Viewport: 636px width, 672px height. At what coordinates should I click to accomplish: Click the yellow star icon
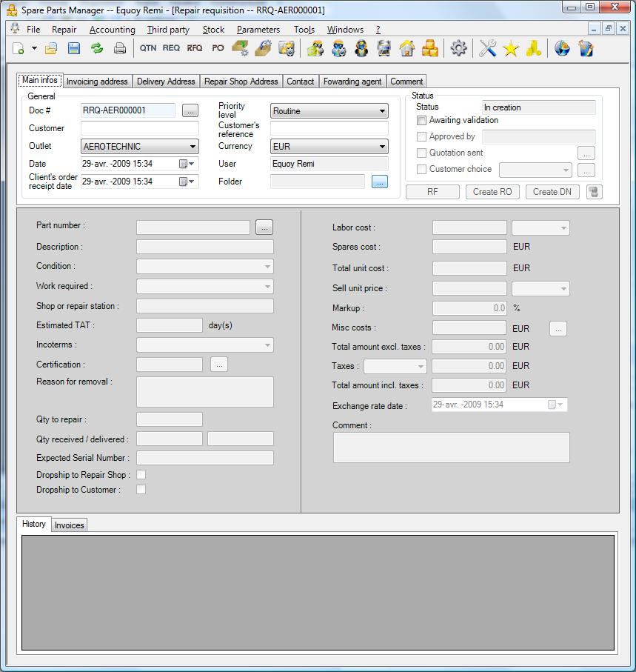pyautogui.click(x=511, y=48)
